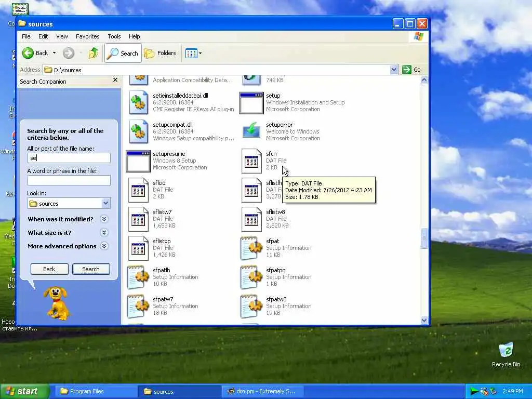Select the setuperror icon
The width and height of the screenshot is (532, 399).
[251, 131]
